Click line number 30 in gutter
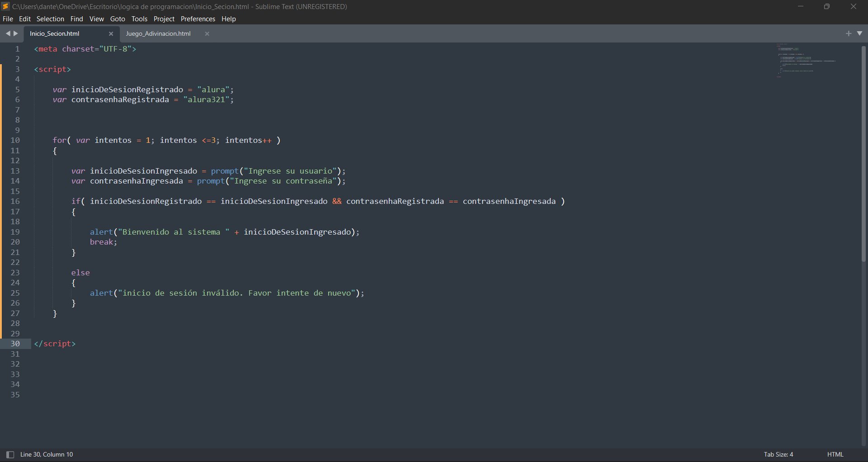 (x=15, y=344)
